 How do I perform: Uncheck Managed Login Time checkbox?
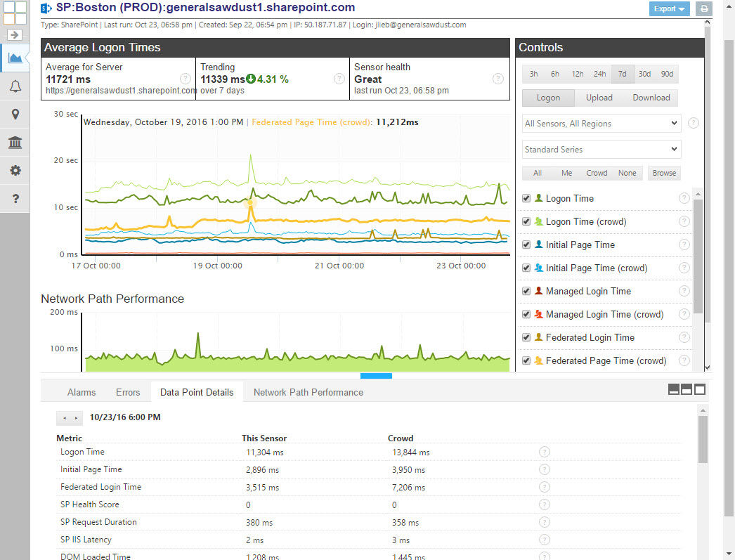[526, 291]
